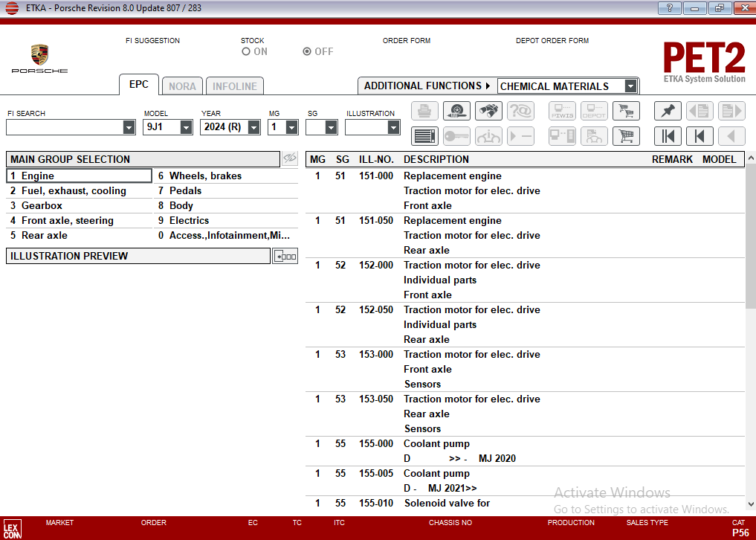Open the help question mark button in the title bar
Screen dimensions: 756x540
[x=669, y=7]
